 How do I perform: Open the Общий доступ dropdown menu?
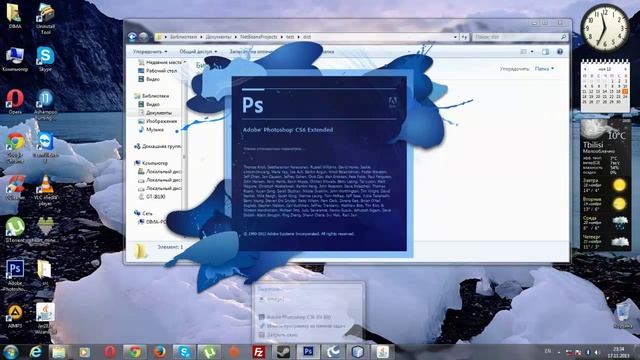198,52
